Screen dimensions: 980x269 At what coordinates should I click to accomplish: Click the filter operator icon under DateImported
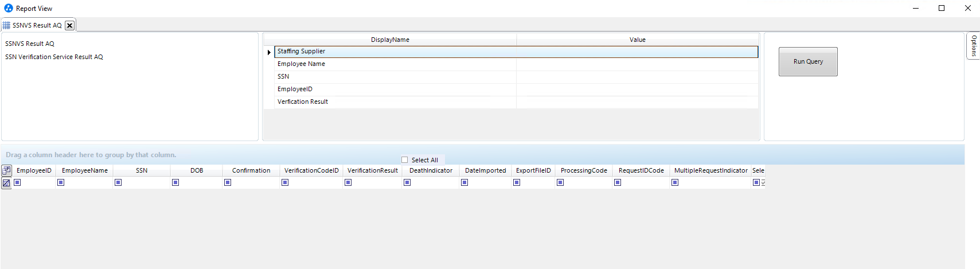coord(464,182)
